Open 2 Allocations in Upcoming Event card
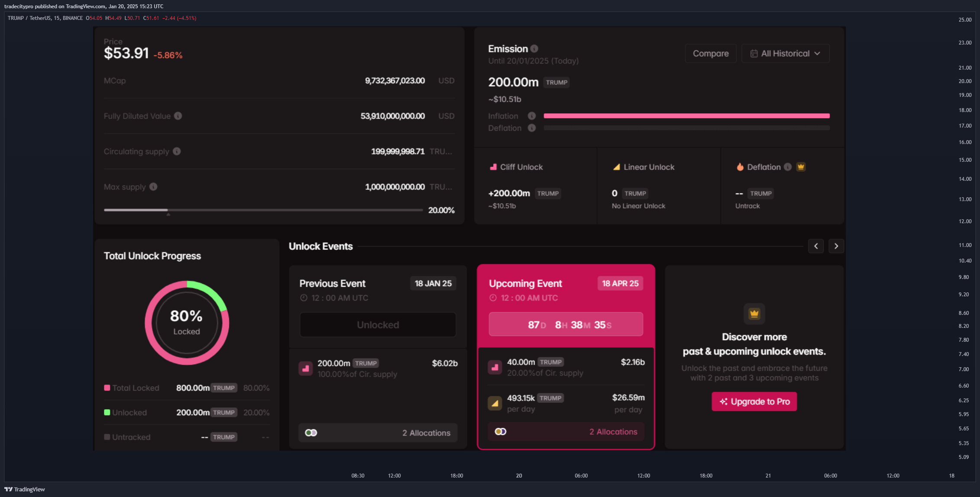Image resolution: width=980 pixels, height=497 pixels. coord(566,432)
